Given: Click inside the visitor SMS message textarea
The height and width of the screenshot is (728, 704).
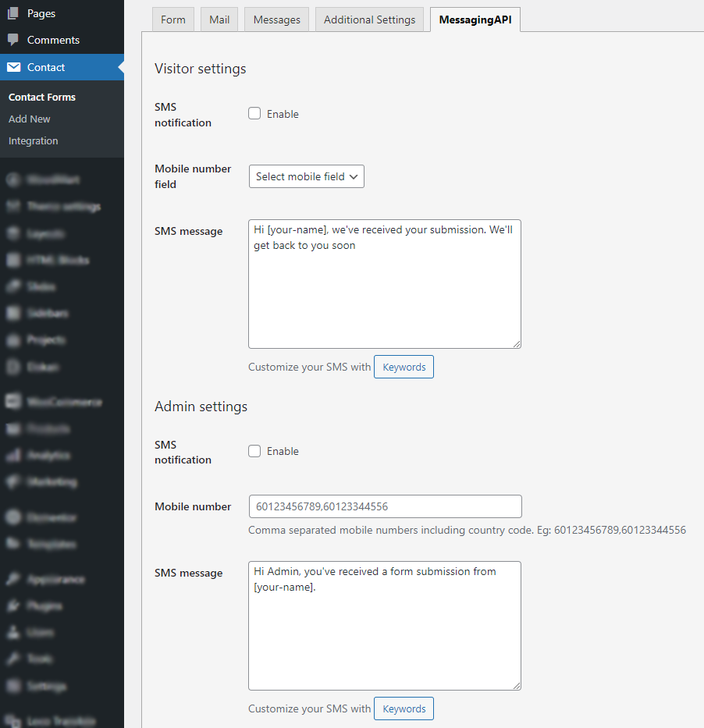Looking at the screenshot, I should click(385, 297).
